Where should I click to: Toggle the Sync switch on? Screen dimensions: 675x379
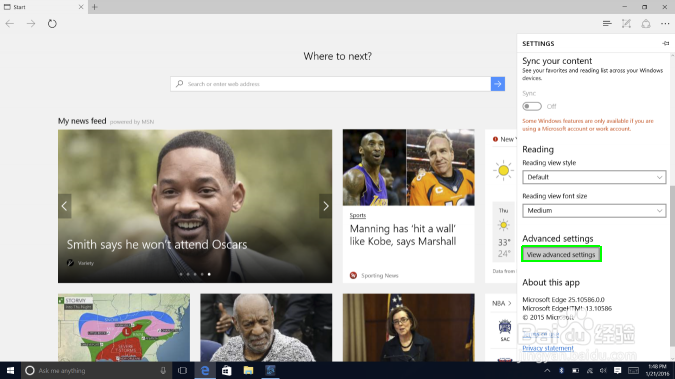pos(532,106)
